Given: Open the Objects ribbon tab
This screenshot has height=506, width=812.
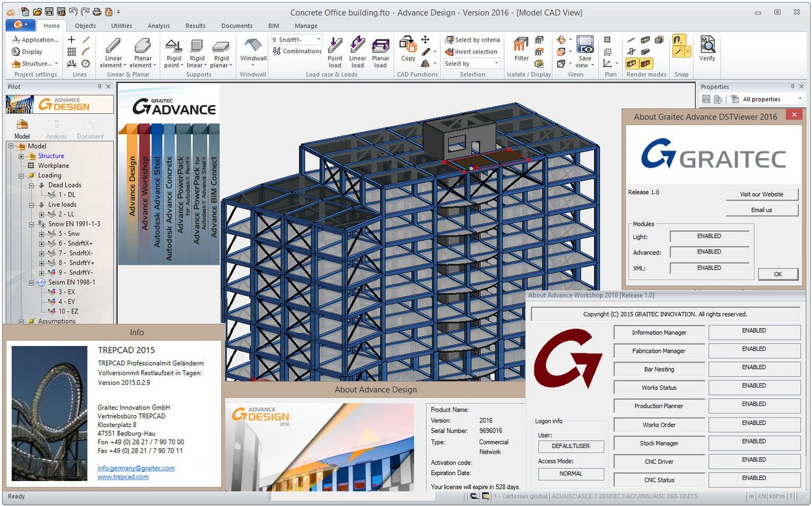Looking at the screenshot, I should [x=86, y=26].
